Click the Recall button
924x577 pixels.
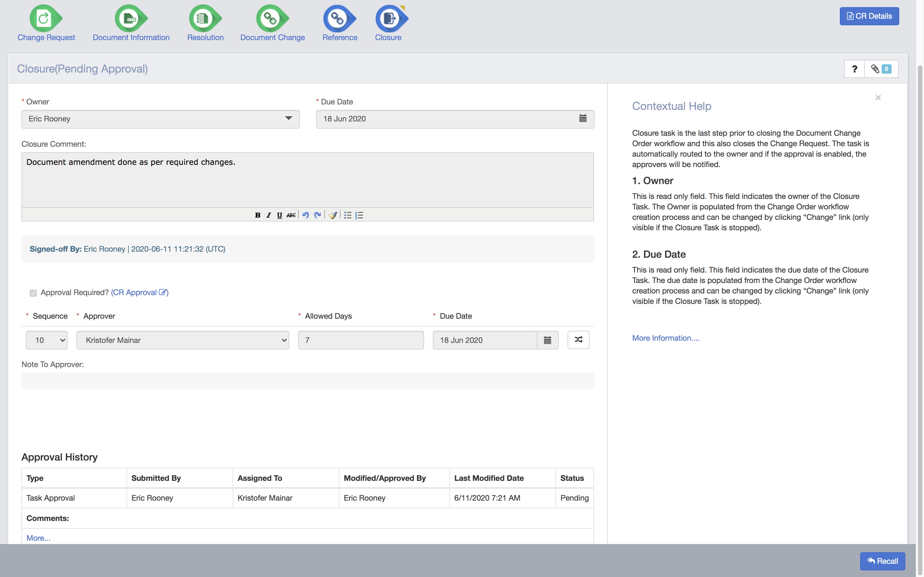[x=883, y=561]
